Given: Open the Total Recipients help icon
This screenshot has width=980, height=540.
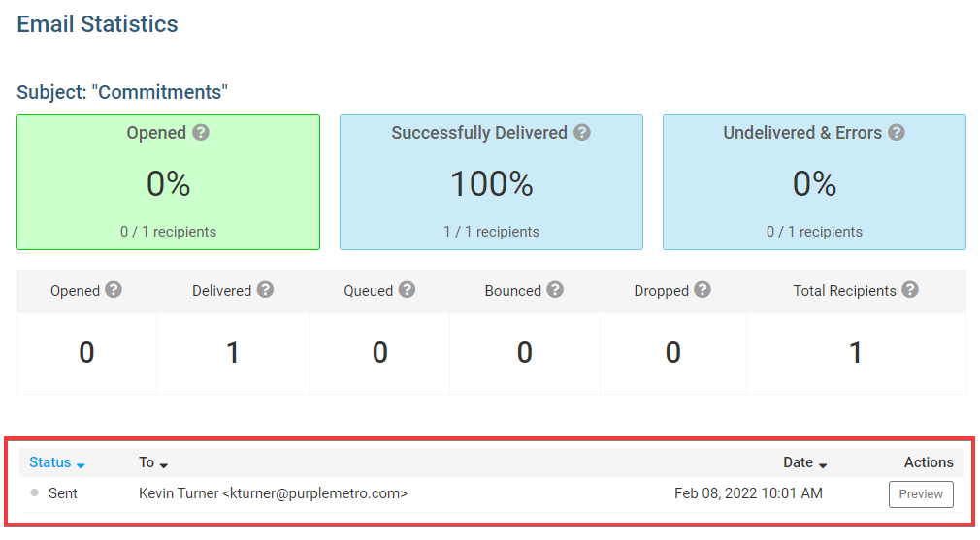Looking at the screenshot, I should 910,290.
